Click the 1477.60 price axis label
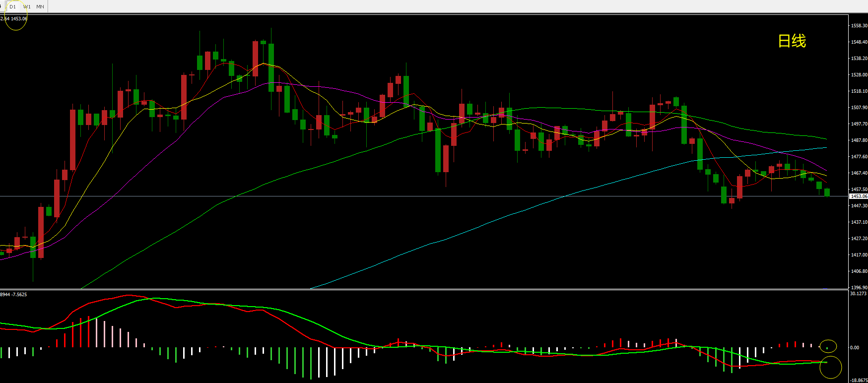The width and height of the screenshot is (868, 383). pos(859,156)
